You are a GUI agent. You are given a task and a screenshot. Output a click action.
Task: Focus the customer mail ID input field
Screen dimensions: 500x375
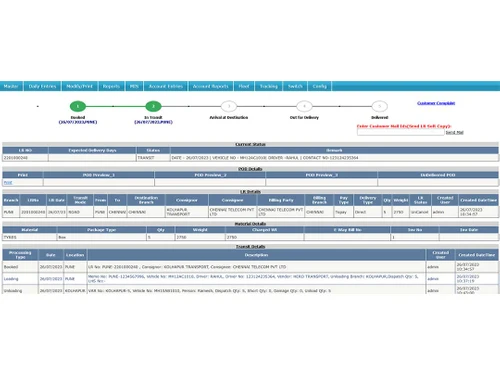(x=401, y=132)
